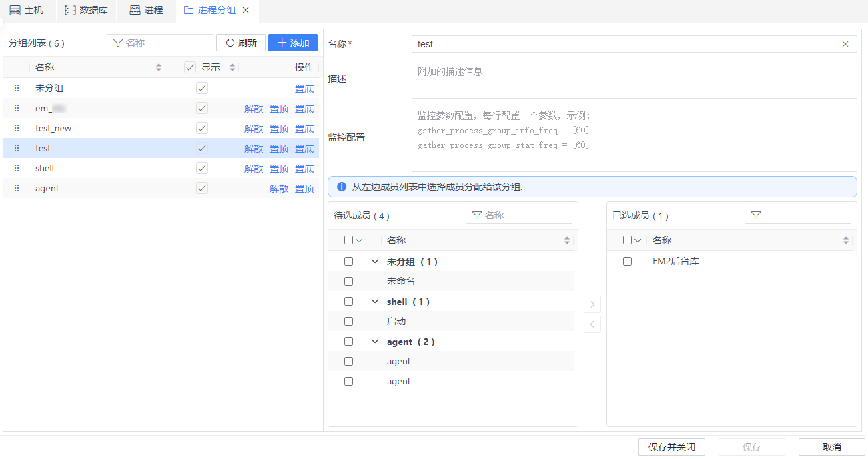Screen dimensions: 868x459
Task: Switch to the 进程 tab
Action: tap(147, 10)
